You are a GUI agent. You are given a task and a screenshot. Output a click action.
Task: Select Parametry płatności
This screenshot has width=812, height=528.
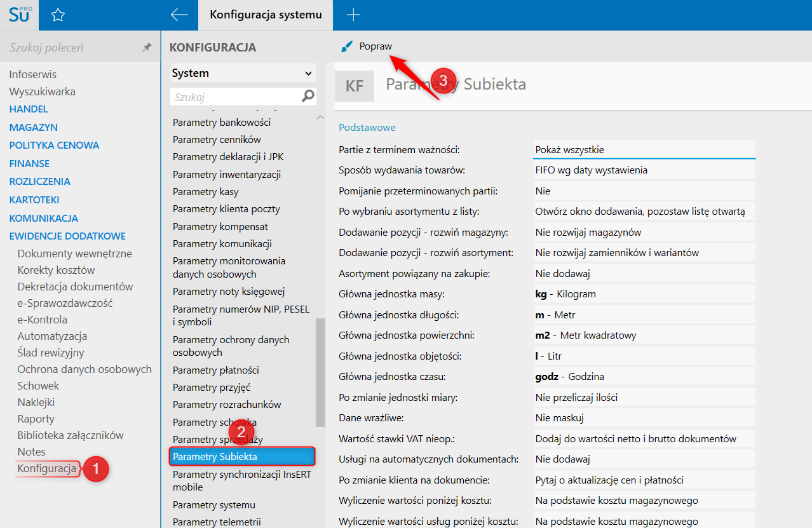[x=216, y=370]
